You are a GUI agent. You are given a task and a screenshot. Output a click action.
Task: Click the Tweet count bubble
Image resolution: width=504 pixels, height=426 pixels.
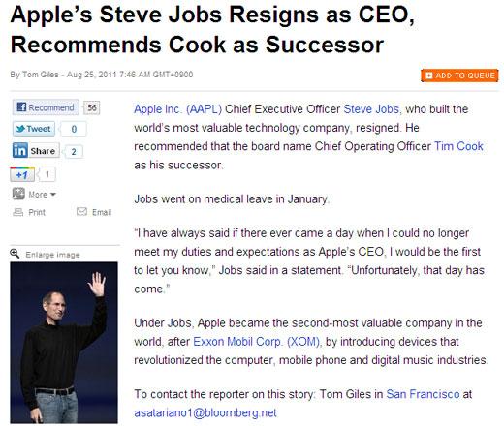point(74,129)
